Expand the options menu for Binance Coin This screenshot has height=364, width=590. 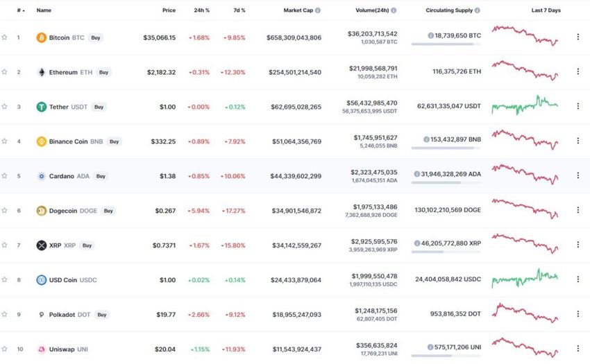click(578, 141)
